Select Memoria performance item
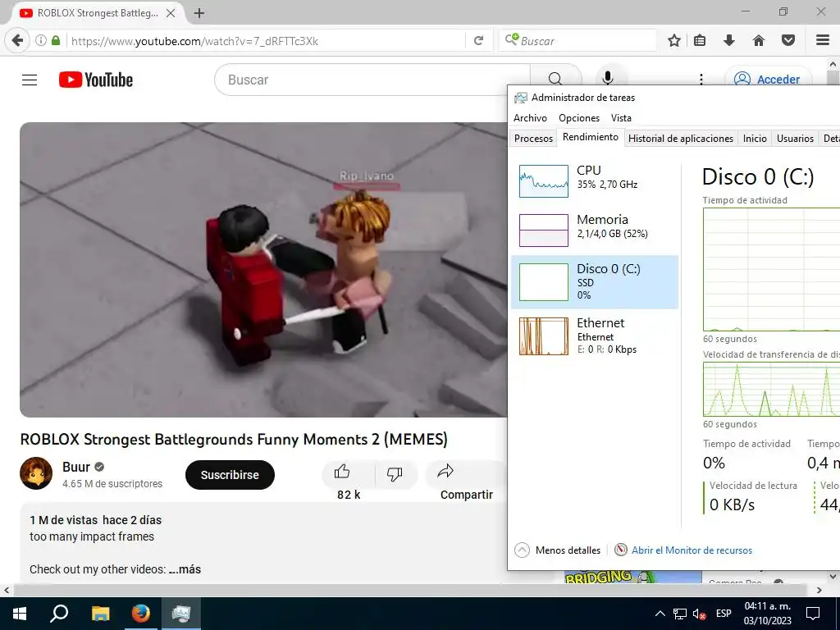This screenshot has height=630, width=840. click(595, 230)
